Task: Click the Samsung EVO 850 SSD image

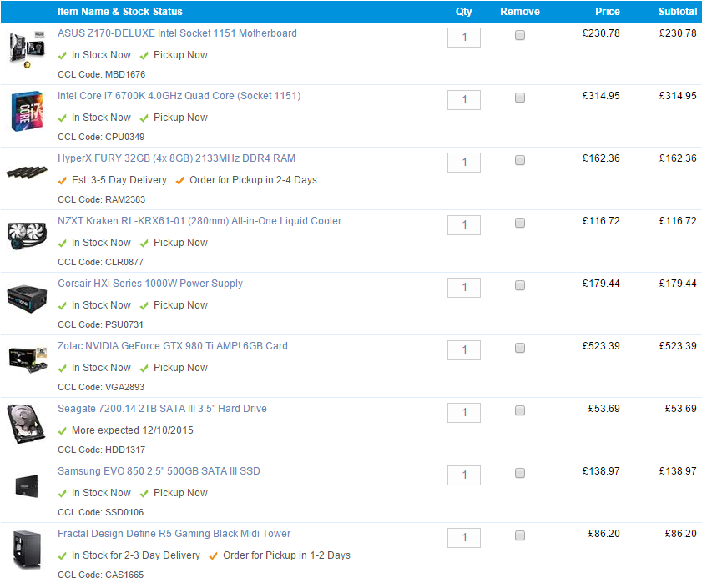Action: [28, 486]
